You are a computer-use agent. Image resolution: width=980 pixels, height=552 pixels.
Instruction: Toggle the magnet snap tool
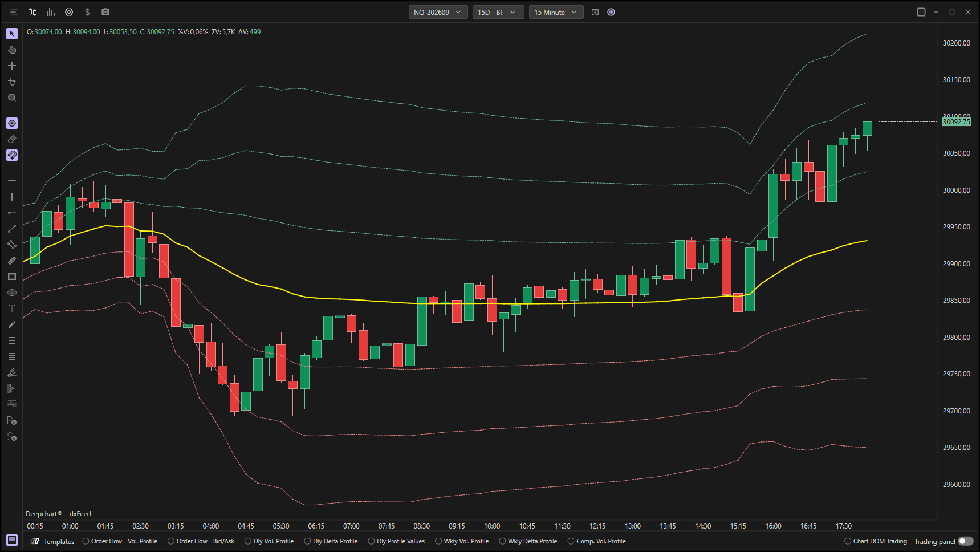(12, 155)
